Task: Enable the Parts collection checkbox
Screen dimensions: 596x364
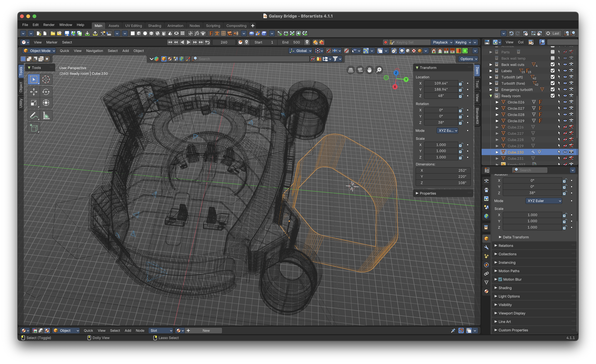Action: click(x=552, y=52)
